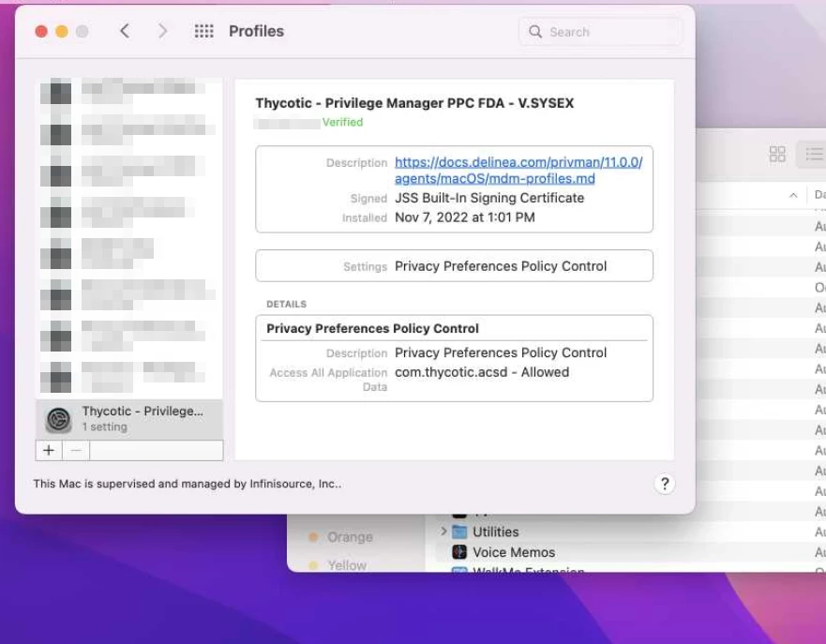Select the first blurred profile in list
This screenshot has width=826, height=644.
(129, 93)
